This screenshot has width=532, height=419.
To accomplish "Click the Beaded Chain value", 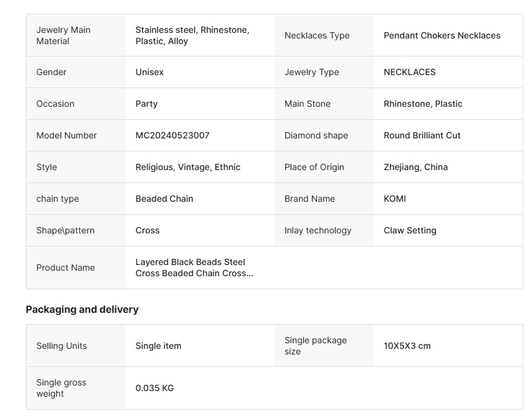I will (164, 199).
